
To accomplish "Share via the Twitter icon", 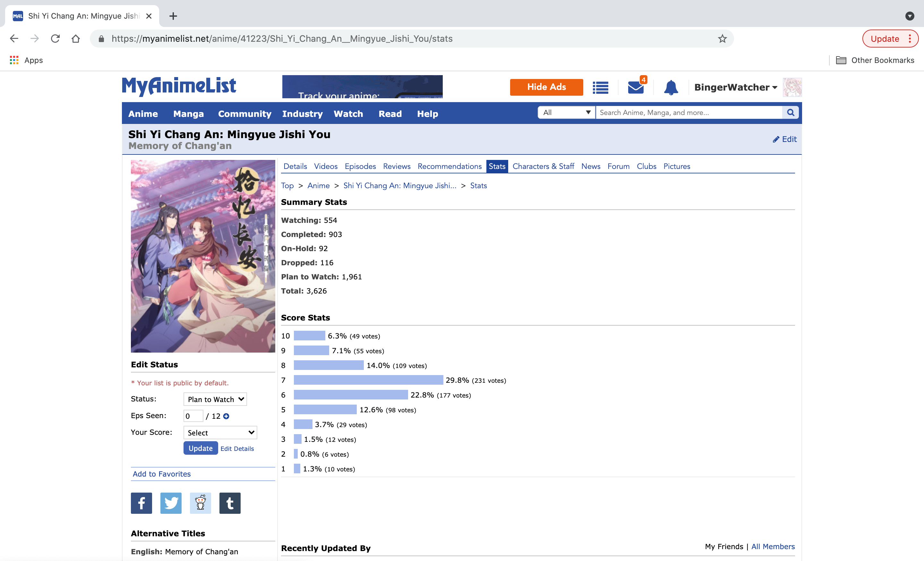I will click(171, 503).
